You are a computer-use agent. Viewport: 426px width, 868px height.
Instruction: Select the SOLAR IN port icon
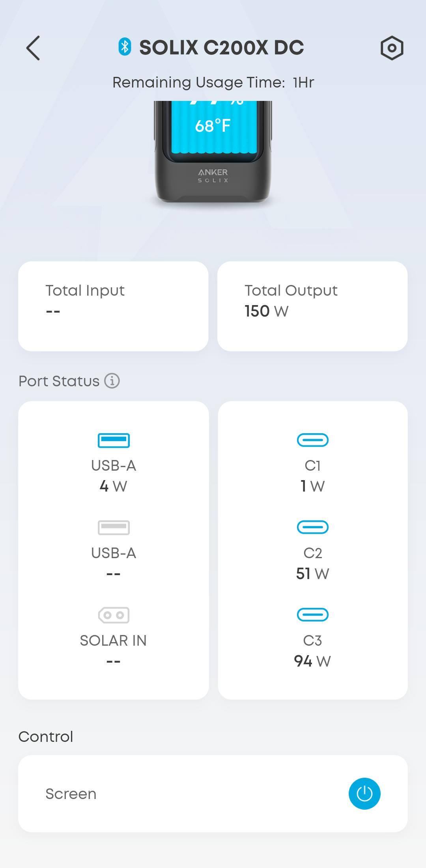(x=114, y=615)
